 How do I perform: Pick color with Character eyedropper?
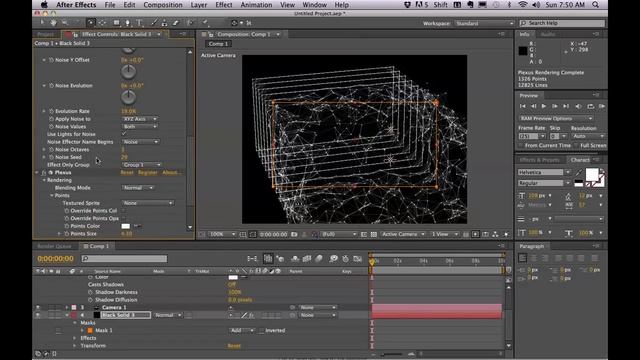click(x=579, y=173)
